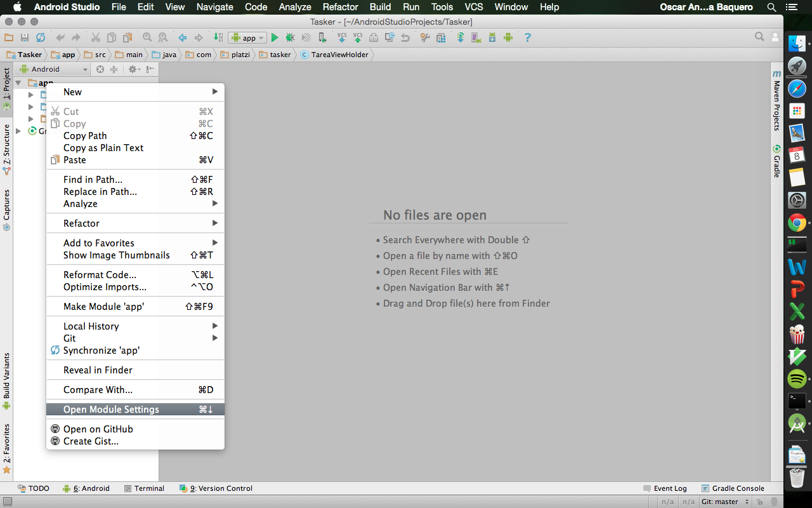Select Open Module Settings
This screenshot has height=508, width=812.
coord(136,410)
